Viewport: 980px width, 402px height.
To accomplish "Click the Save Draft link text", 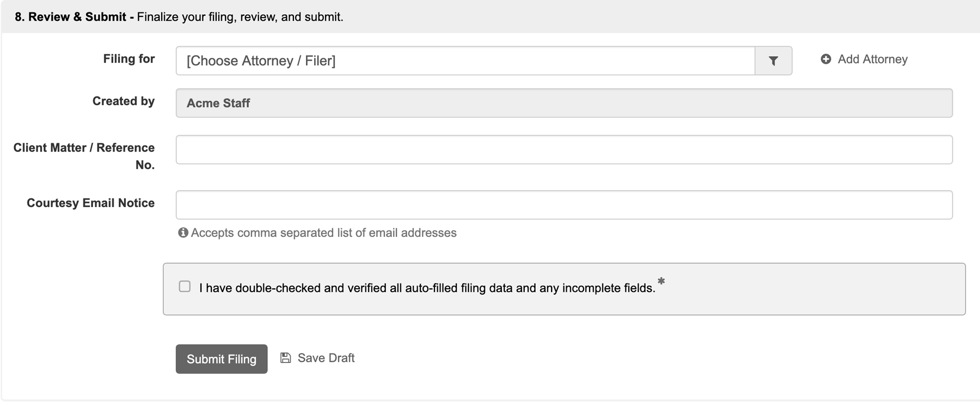I will pyautogui.click(x=326, y=358).
